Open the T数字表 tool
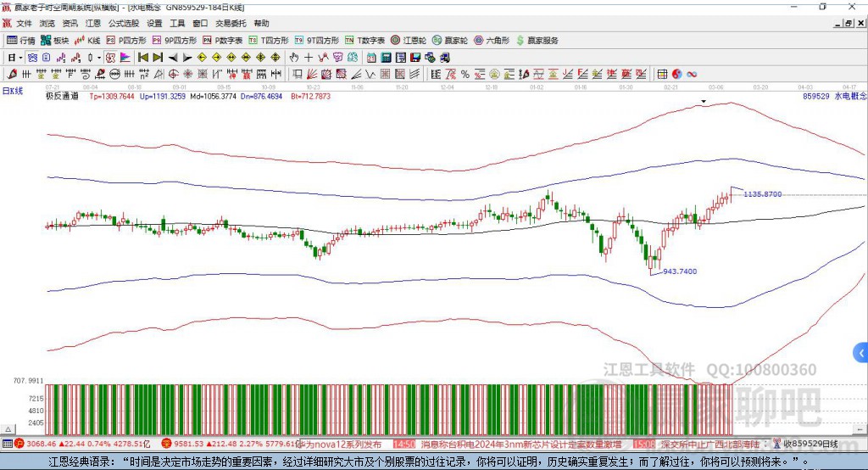Screen dimensions: 868x470 pos(364,41)
